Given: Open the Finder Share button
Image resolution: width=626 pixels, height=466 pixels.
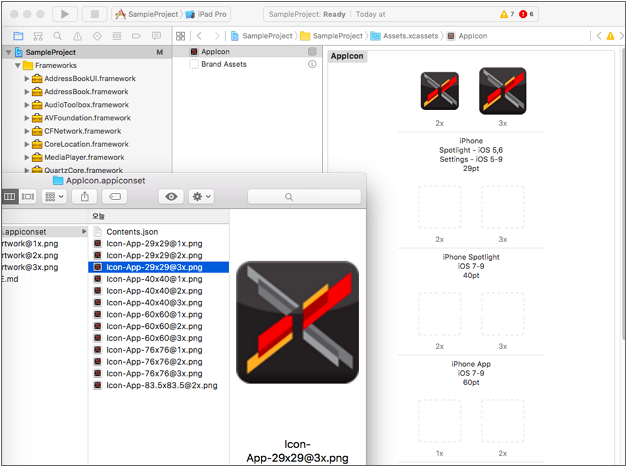Looking at the screenshot, I should coord(85,197).
